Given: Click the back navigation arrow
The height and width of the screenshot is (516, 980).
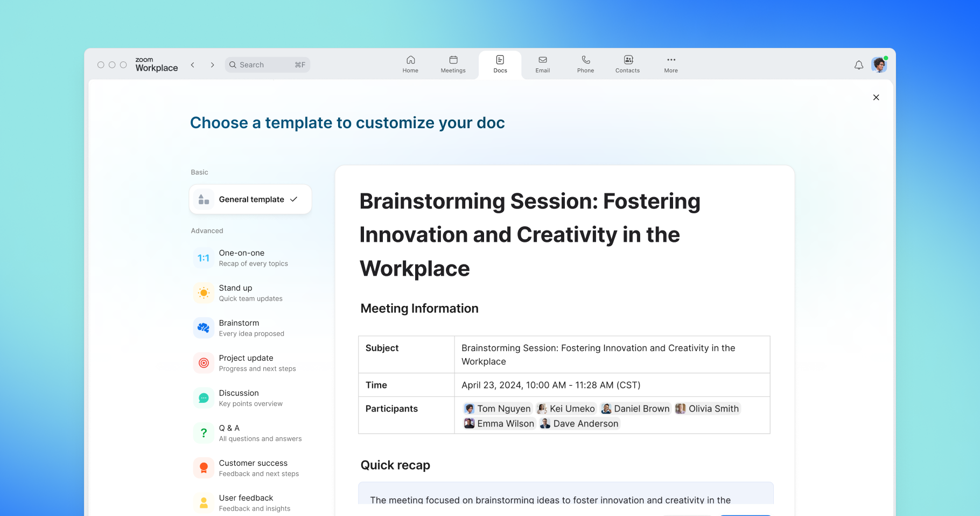Looking at the screenshot, I should tap(192, 65).
